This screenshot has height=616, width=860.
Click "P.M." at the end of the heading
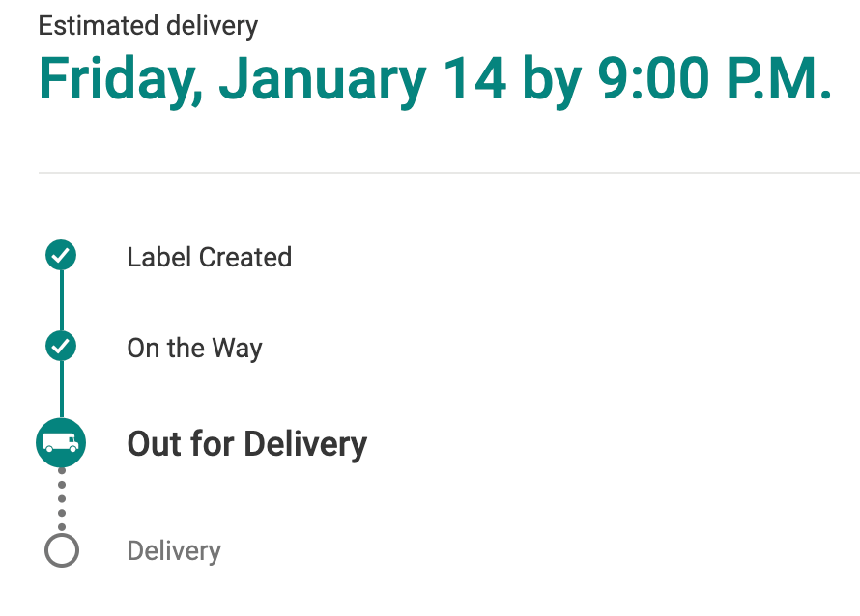pos(787,79)
